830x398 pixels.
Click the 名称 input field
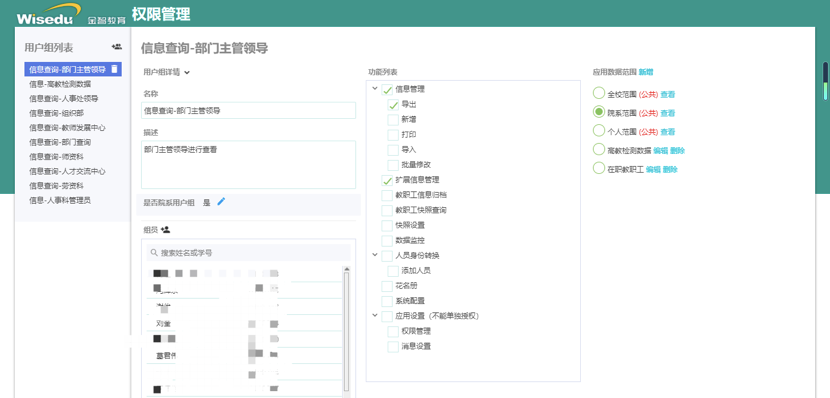(x=248, y=111)
